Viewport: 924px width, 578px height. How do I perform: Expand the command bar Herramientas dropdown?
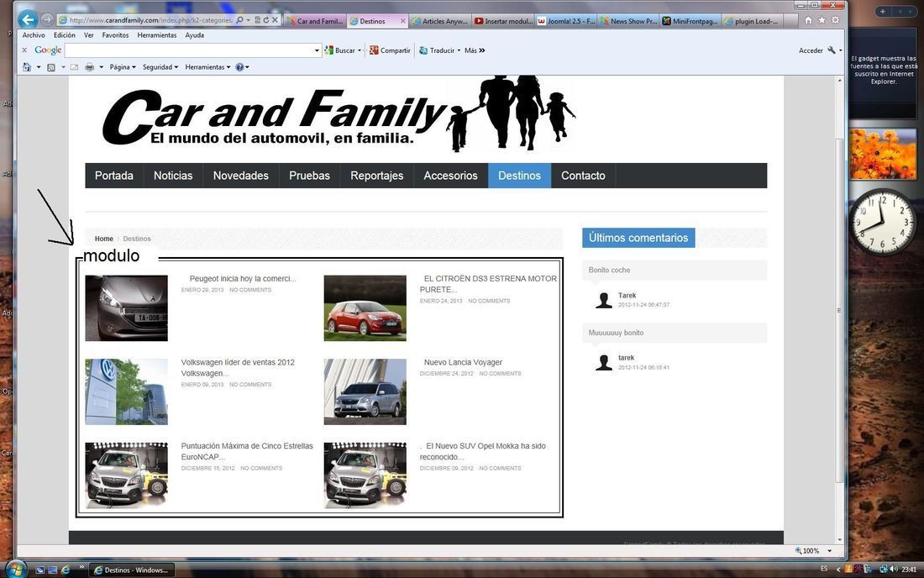click(207, 67)
